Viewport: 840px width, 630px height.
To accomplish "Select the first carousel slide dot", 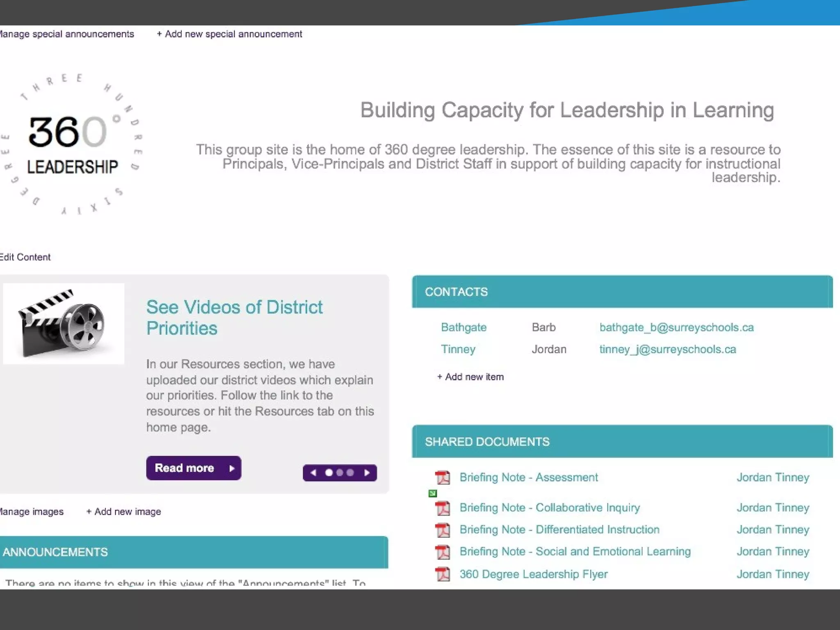I will [329, 472].
